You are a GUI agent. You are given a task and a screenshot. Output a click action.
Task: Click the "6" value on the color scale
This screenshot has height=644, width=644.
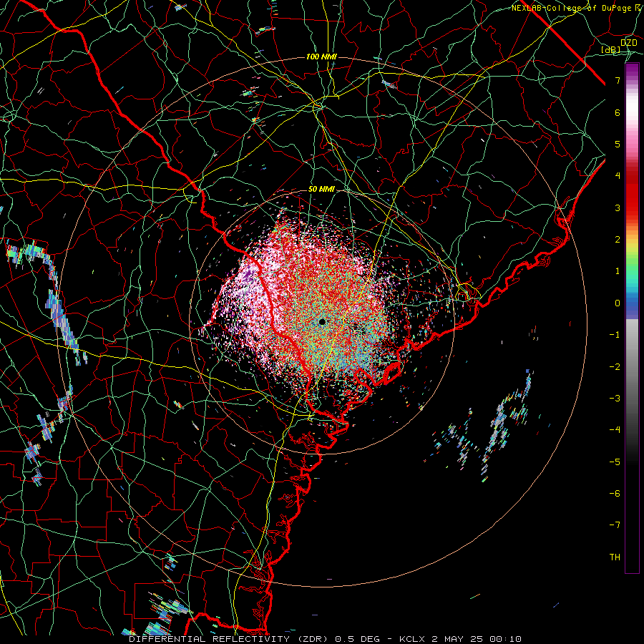(x=618, y=112)
